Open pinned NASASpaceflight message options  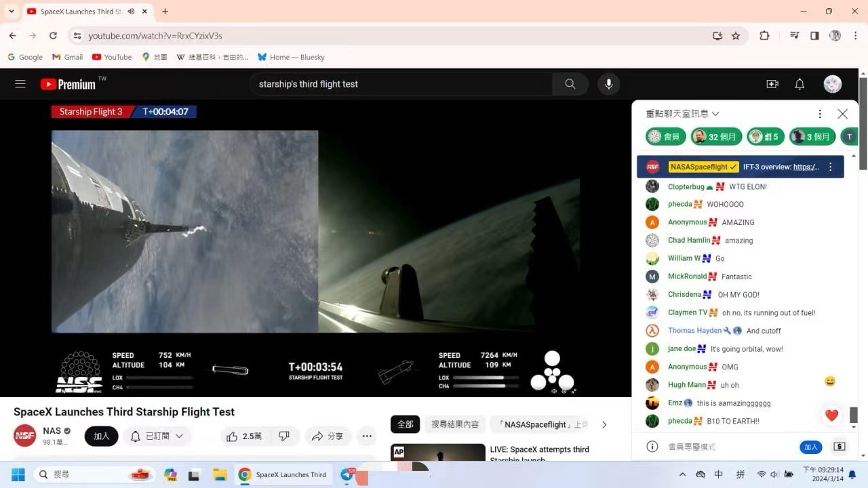click(x=831, y=167)
